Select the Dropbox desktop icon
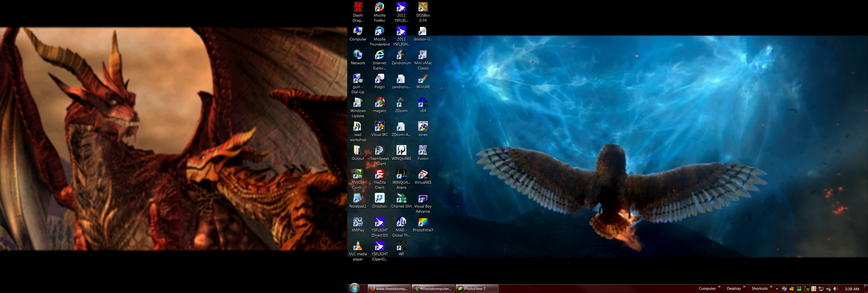The image size is (868, 293). point(379,199)
